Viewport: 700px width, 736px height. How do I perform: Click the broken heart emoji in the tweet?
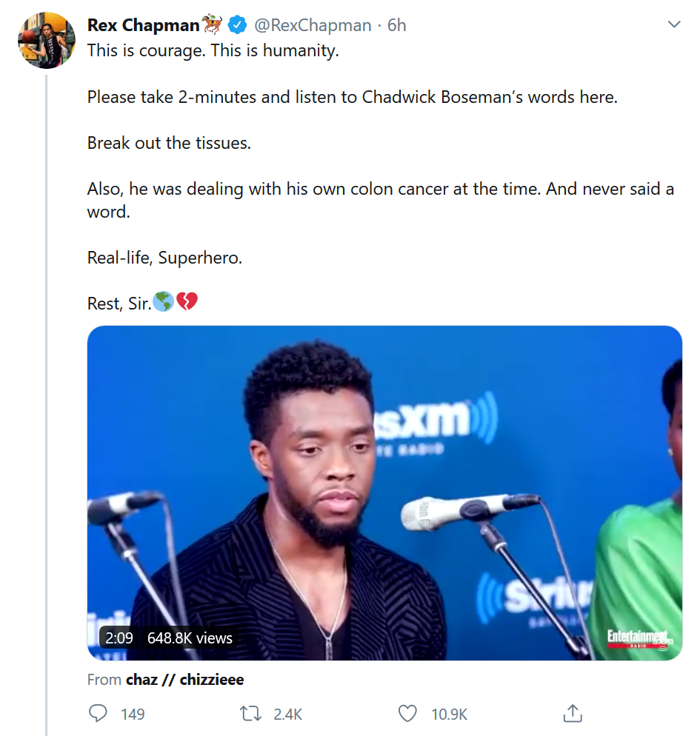pos(187,302)
